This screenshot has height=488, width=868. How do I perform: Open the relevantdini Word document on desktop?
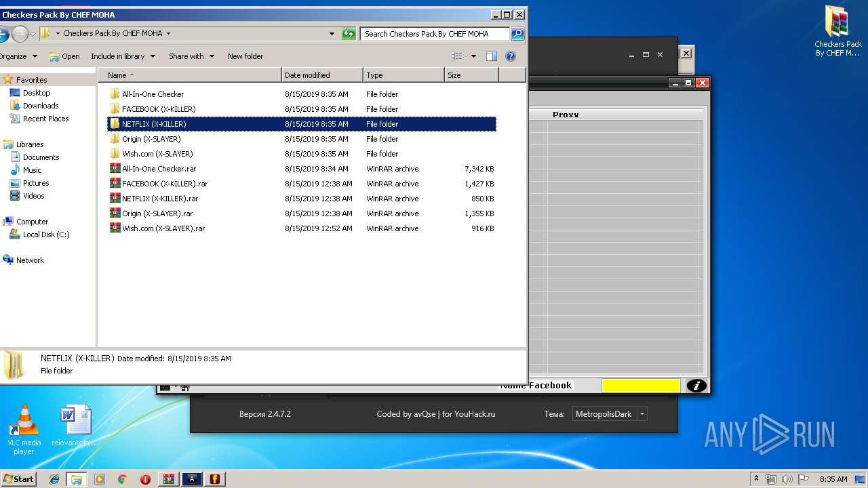[x=75, y=426]
